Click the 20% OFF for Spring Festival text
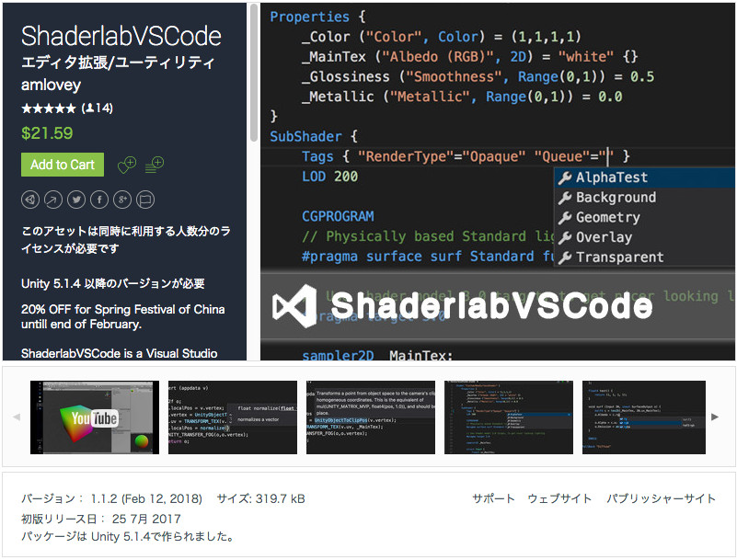 tap(123, 316)
